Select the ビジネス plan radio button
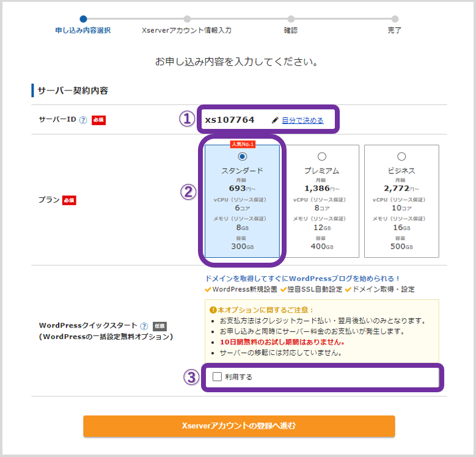This screenshot has width=476, height=457. 401,156
